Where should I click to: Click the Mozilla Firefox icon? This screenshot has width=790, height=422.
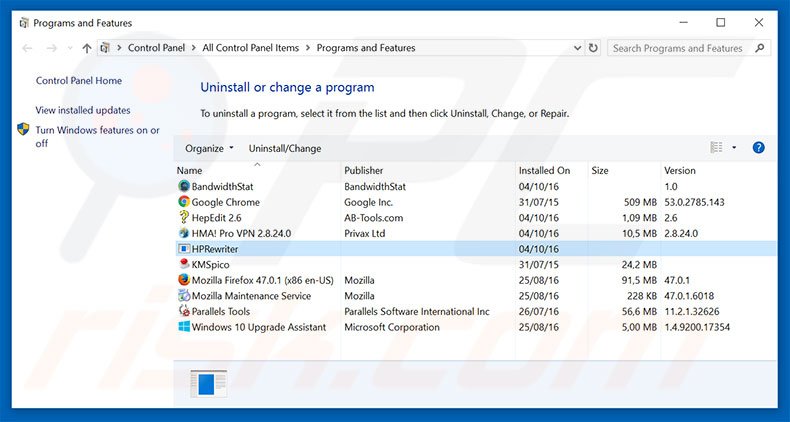pos(184,280)
